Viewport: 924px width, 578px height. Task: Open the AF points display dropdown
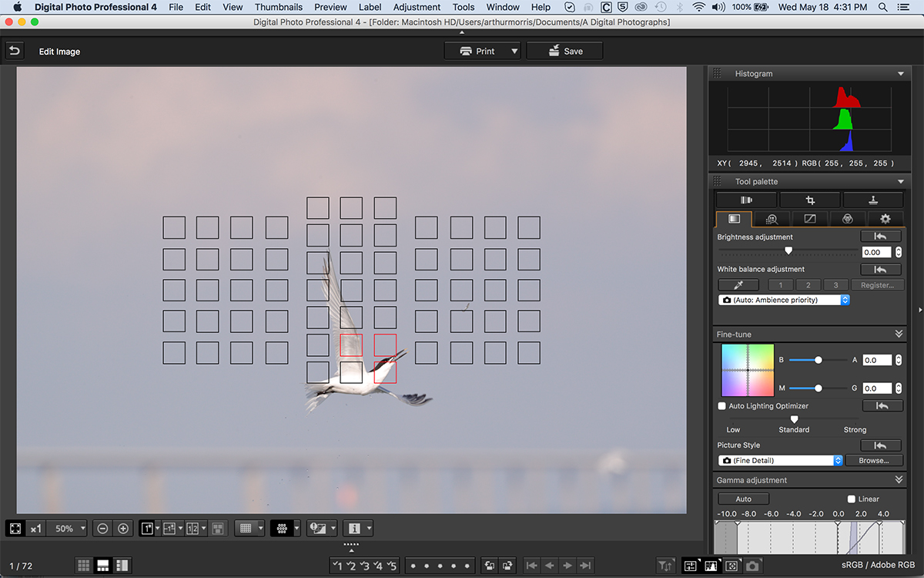pyautogui.click(x=297, y=529)
